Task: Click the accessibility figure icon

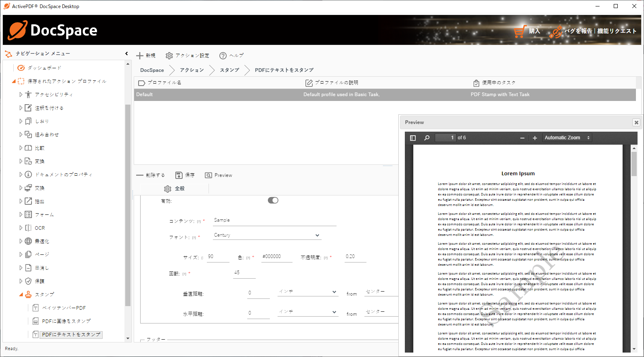Action: pyautogui.click(x=28, y=94)
